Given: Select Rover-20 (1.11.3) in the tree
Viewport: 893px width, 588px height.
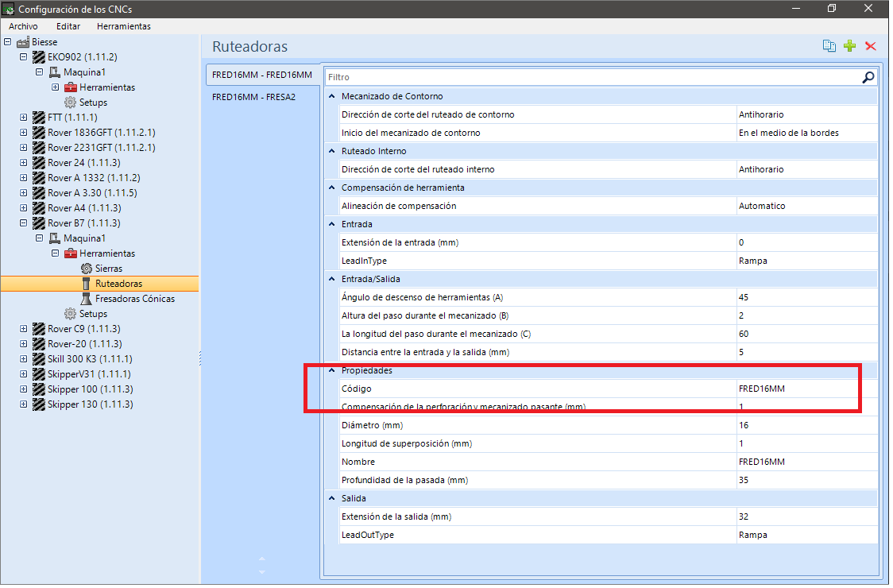Looking at the screenshot, I should point(85,344).
